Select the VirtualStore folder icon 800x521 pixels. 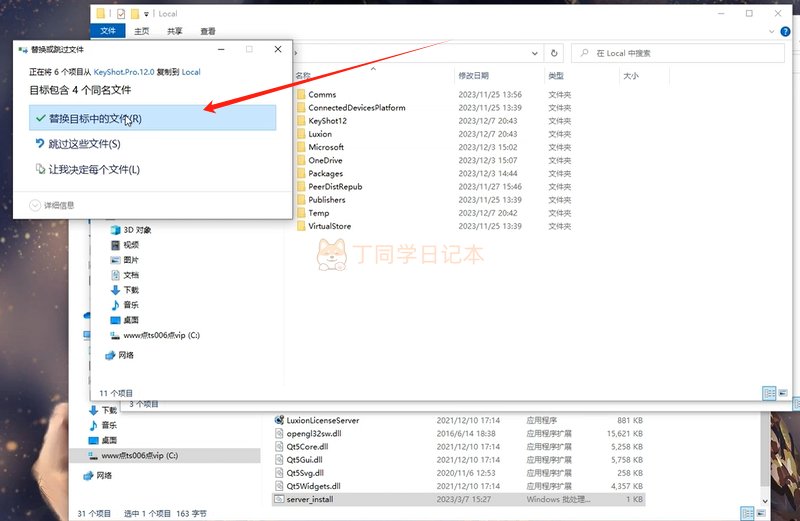(x=301, y=226)
